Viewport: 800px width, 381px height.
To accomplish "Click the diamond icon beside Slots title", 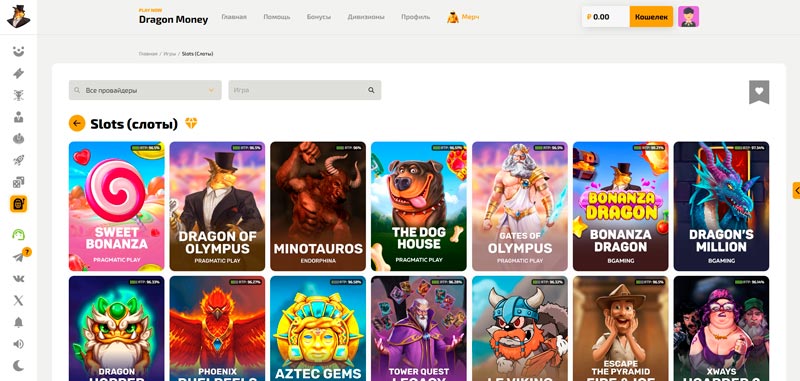I will [191, 123].
